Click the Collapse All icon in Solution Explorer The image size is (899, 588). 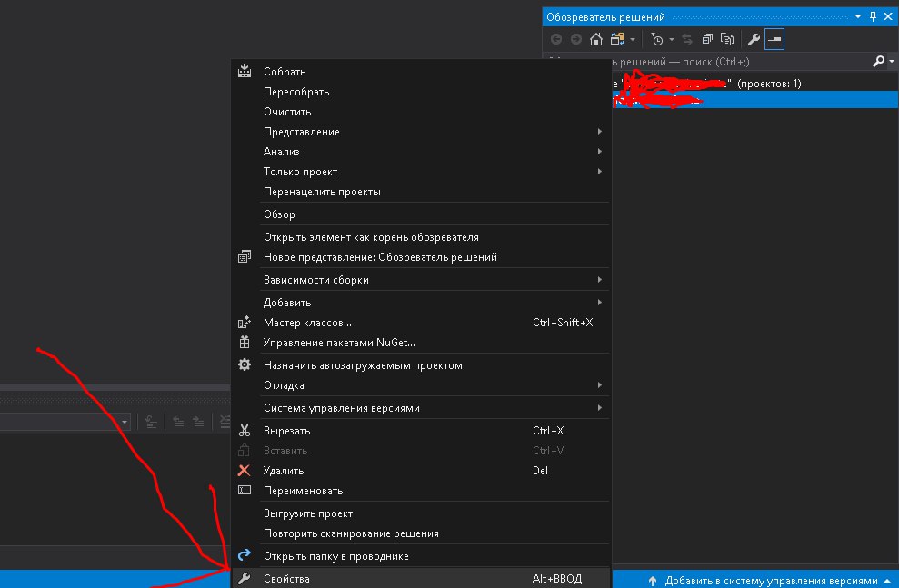(707, 39)
